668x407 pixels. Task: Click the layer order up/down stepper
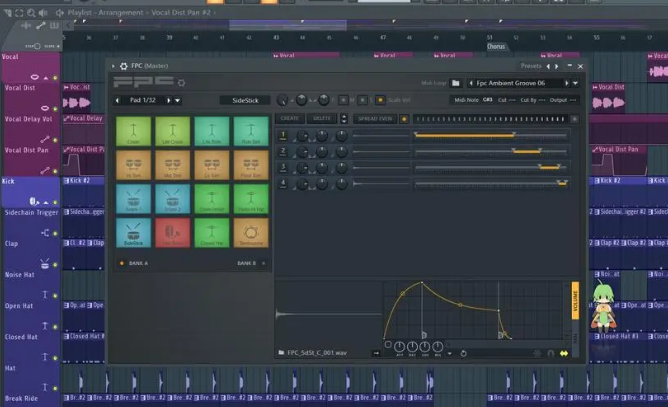tap(344, 118)
